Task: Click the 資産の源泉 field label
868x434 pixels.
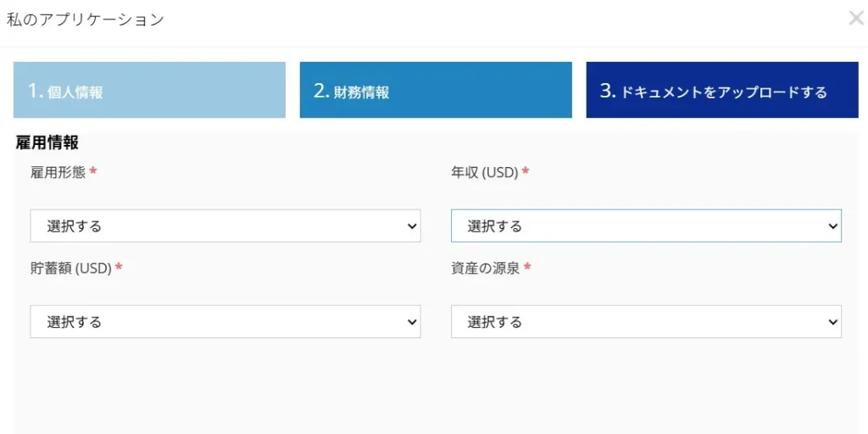Action: point(485,268)
